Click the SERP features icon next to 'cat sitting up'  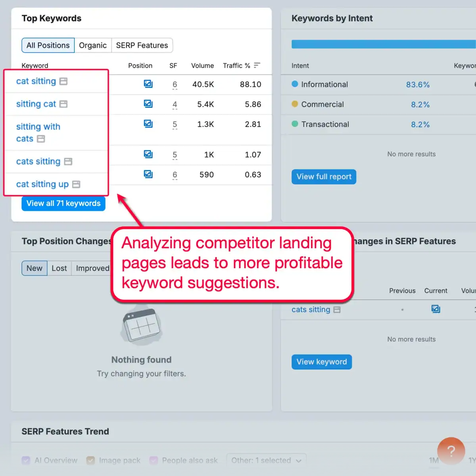click(76, 184)
